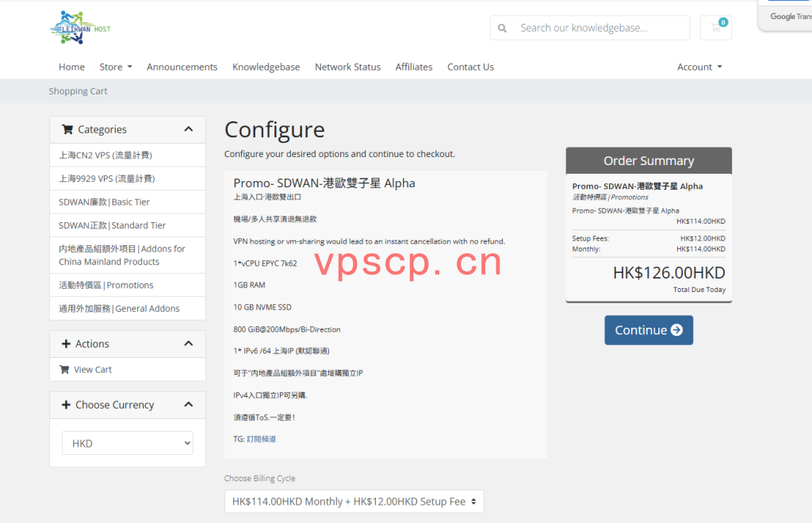Click the 800 GiB@200Mbps/Bi-Direction line
The width and height of the screenshot is (812, 523).
pos(287,329)
